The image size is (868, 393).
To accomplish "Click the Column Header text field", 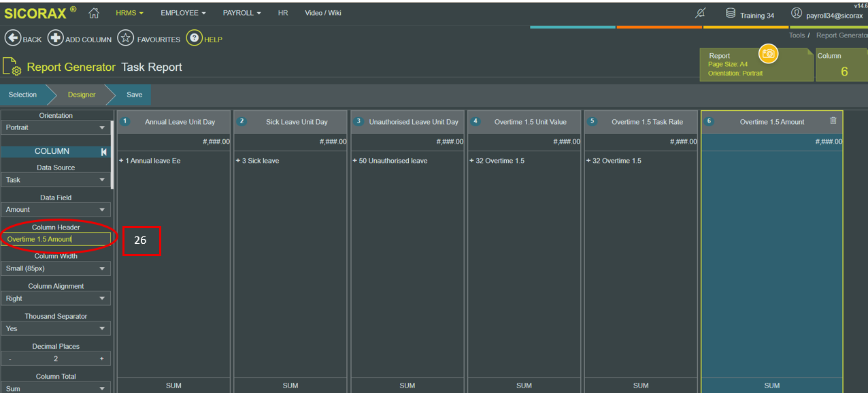I will click(x=56, y=239).
